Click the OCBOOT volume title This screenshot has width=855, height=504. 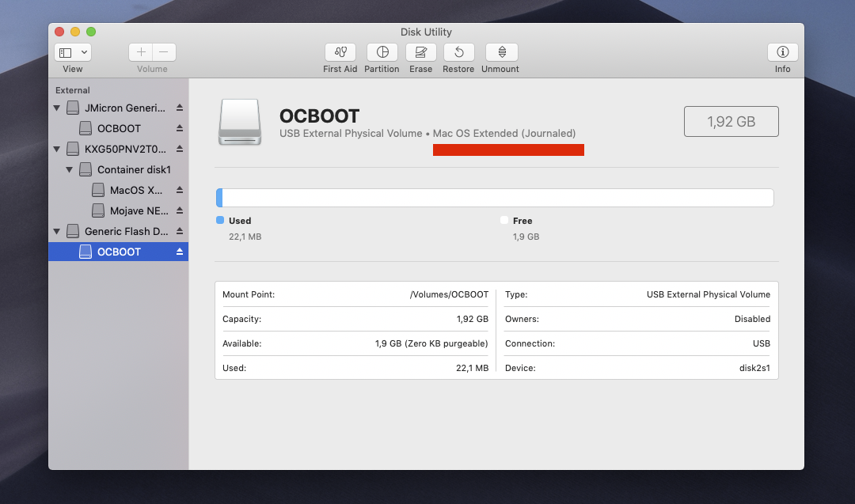pos(319,116)
